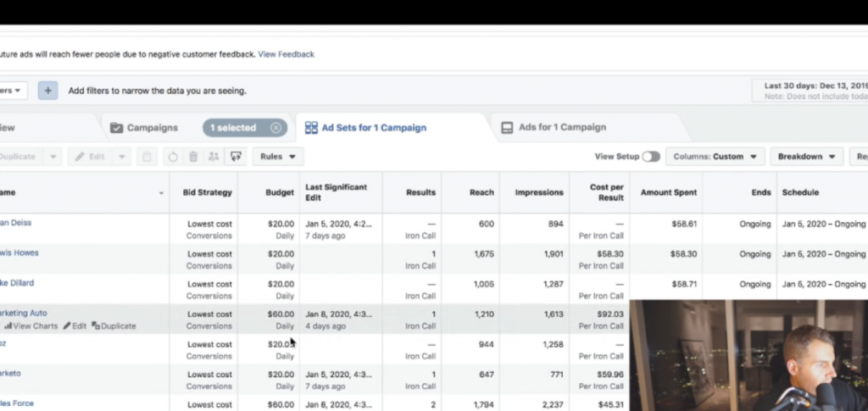
Task: Click the Ends column header
Action: click(x=761, y=192)
